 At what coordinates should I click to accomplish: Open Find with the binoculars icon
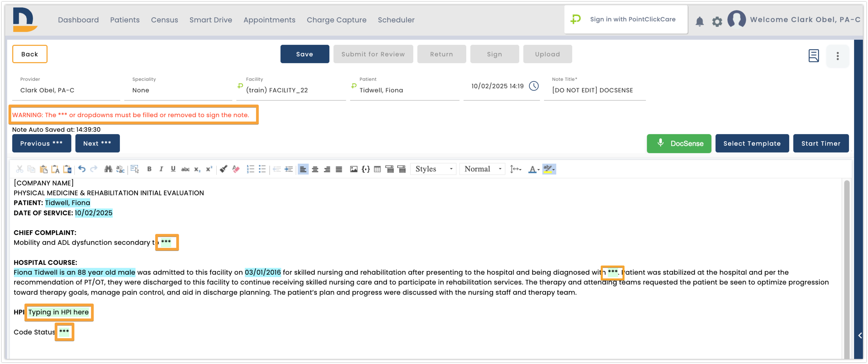point(108,169)
